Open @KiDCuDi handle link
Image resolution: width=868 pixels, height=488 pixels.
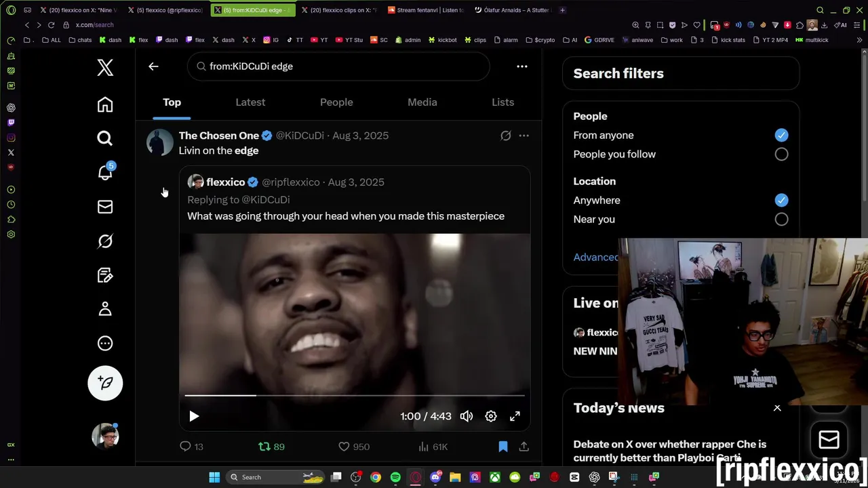tap(300, 136)
